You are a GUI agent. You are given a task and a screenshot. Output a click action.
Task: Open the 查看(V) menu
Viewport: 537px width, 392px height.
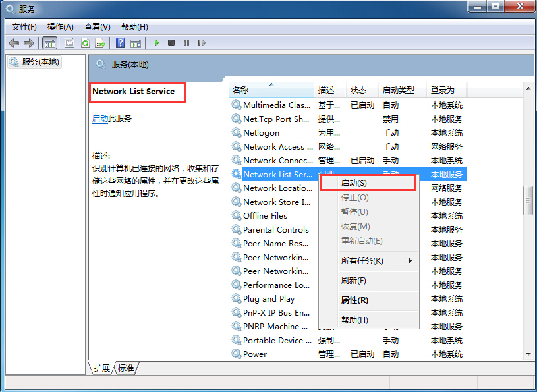point(96,27)
